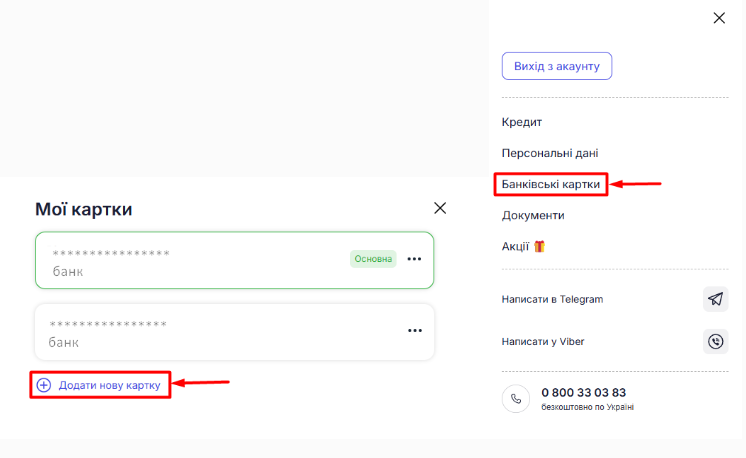The height and width of the screenshot is (458, 746).
Task: Click the plus circle add card icon
Action: 43,385
